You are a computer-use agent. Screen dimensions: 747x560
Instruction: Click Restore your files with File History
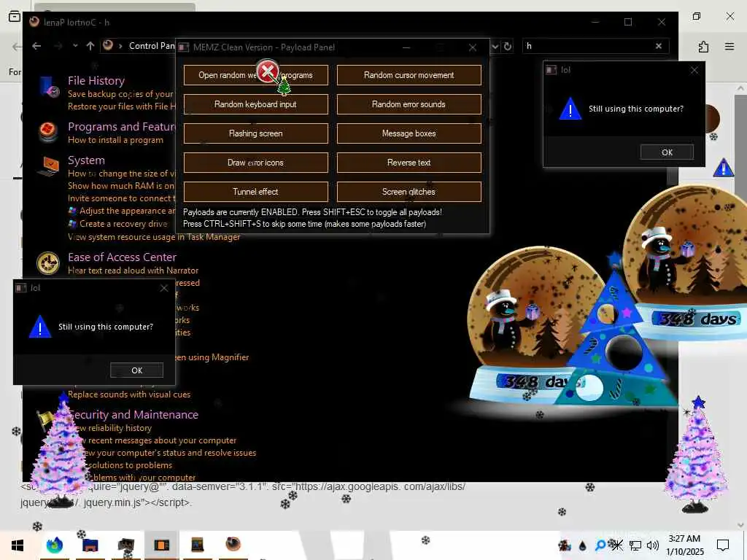click(x=122, y=106)
